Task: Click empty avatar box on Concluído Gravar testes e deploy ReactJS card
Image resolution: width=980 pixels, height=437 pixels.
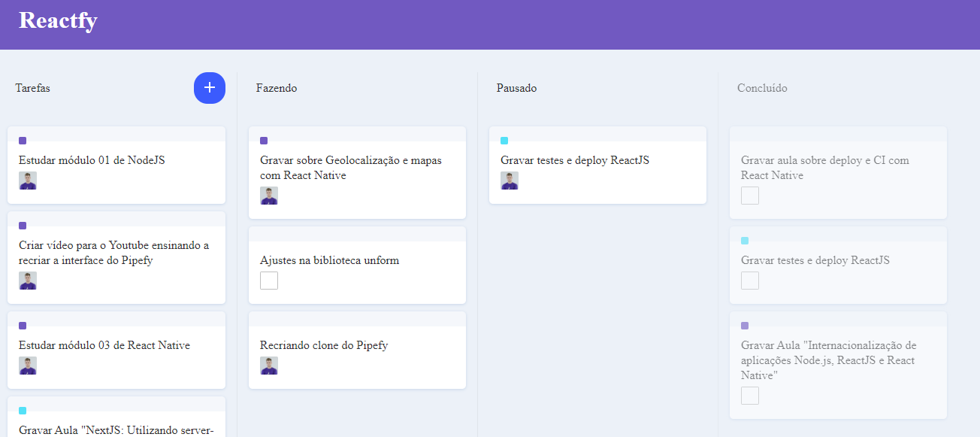Action: pos(750,281)
